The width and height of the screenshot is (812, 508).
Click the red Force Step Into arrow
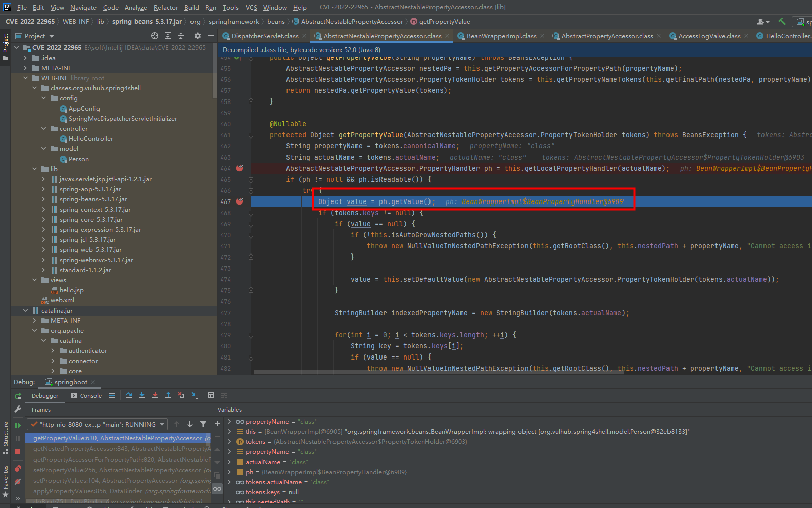155,396
